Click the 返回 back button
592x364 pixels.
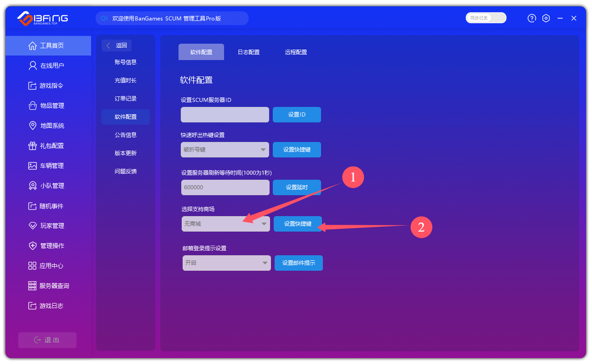117,45
